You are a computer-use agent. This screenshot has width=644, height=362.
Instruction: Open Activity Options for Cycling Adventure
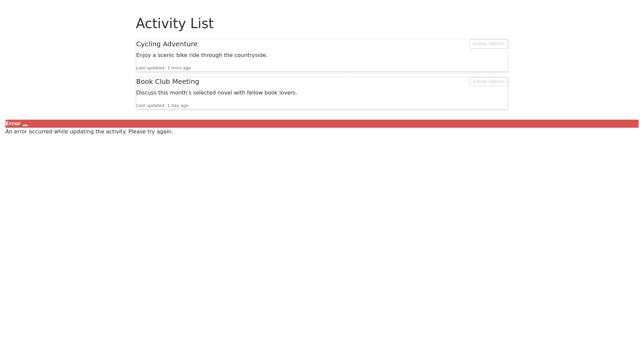[488, 44]
